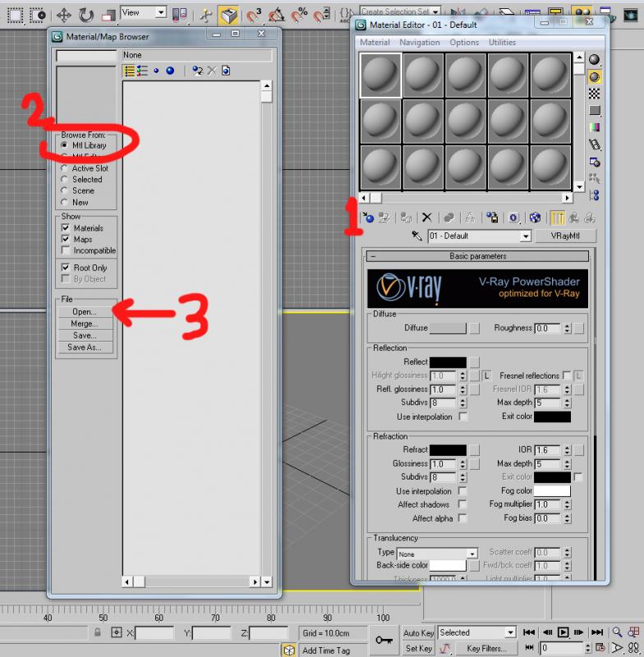Viewport: 644px width, 657px height.
Task: Toggle the Backlight icon in Material Editor
Action: pyautogui.click(x=594, y=77)
